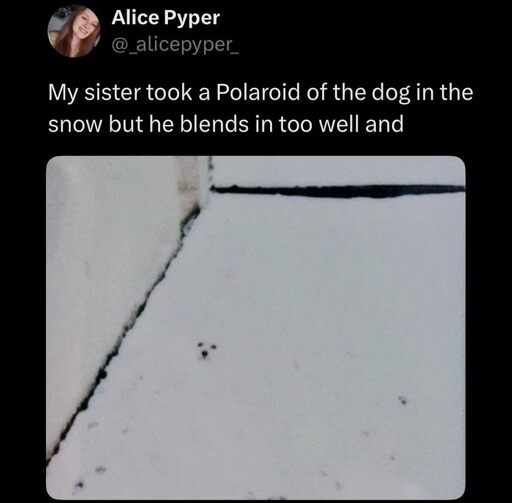The height and width of the screenshot is (503, 512).
Task: Click the word "blends" in tweet text
Action: point(214,124)
